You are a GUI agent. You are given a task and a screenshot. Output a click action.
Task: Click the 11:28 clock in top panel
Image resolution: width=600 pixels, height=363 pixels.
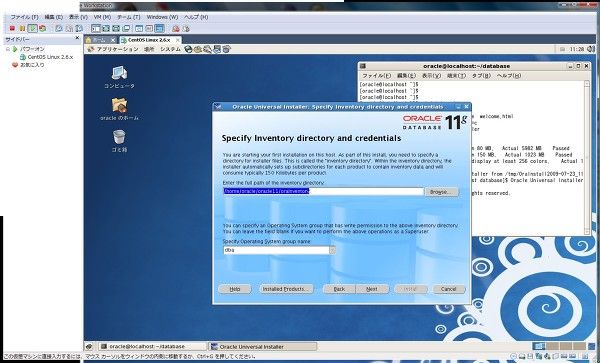[x=577, y=49]
